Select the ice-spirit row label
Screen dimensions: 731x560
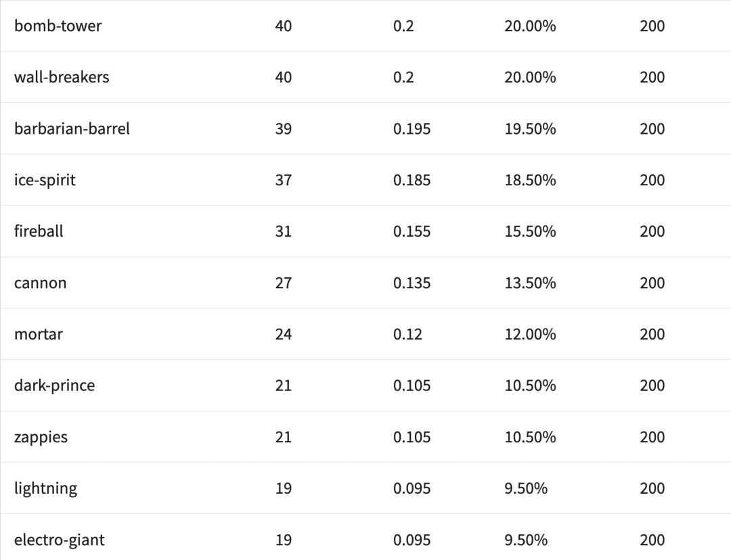tap(45, 180)
